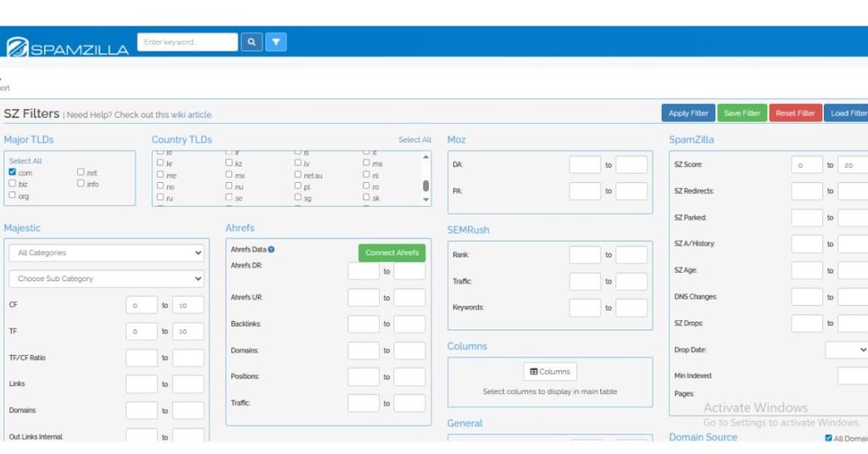Open the All Categories dropdown
Image resolution: width=868 pixels, height=454 pixels.
(106, 252)
